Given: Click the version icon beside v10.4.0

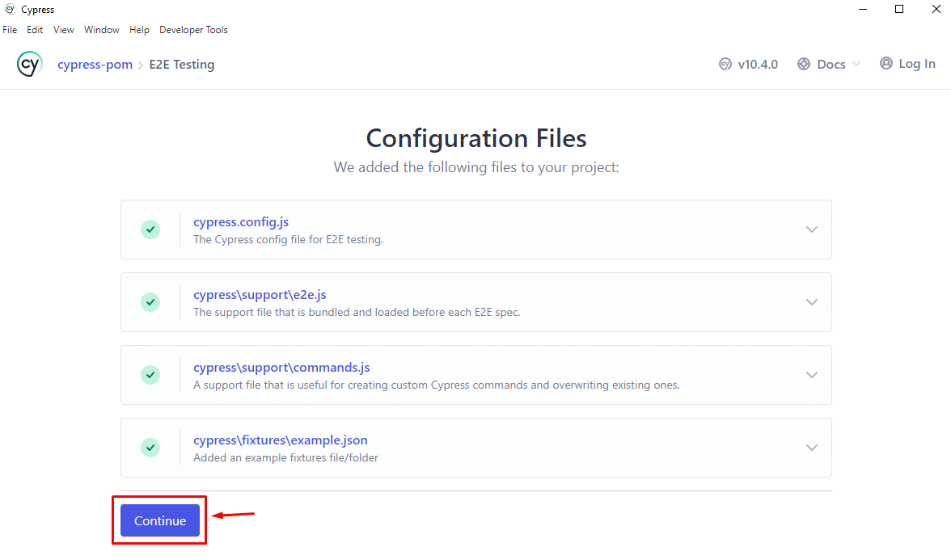Looking at the screenshot, I should click(x=725, y=65).
